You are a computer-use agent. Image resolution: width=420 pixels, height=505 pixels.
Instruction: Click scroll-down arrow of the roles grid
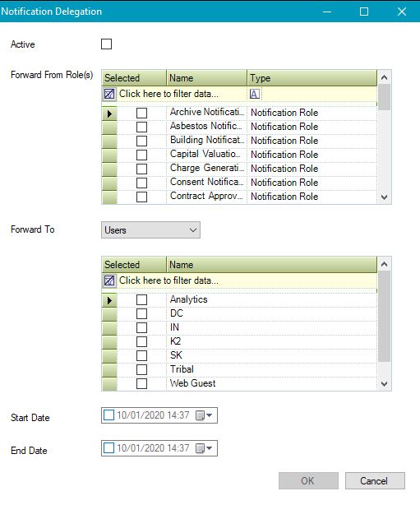click(x=385, y=197)
